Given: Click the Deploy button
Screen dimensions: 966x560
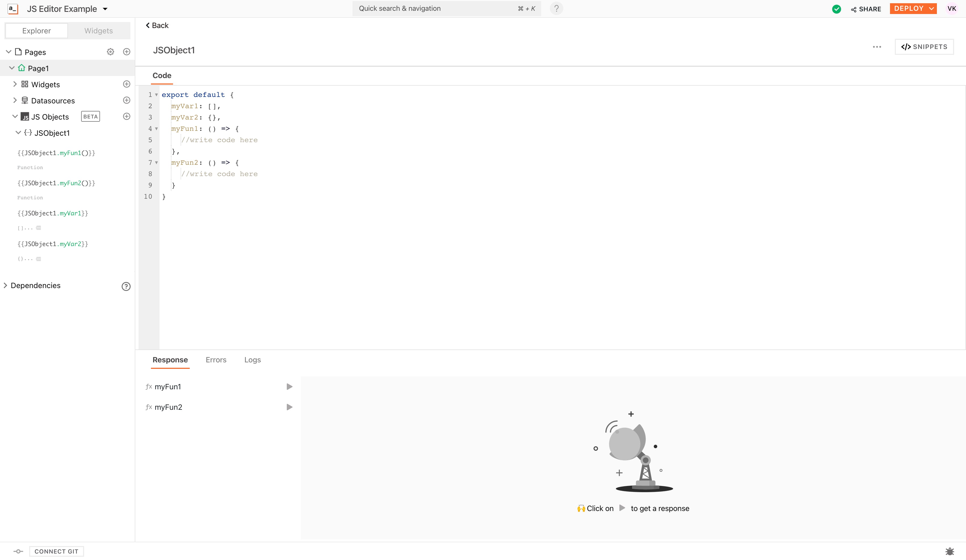Looking at the screenshot, I should click(909, 8).
